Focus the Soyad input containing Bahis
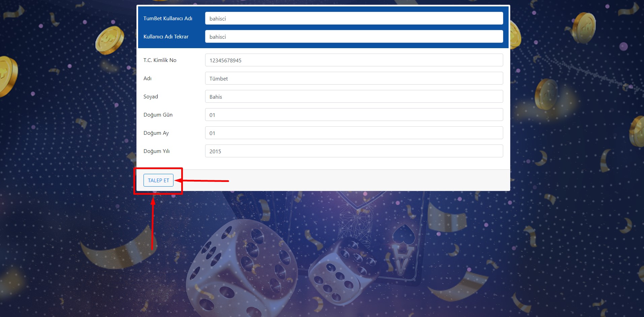The image size is (644, 317). [354, 97]
